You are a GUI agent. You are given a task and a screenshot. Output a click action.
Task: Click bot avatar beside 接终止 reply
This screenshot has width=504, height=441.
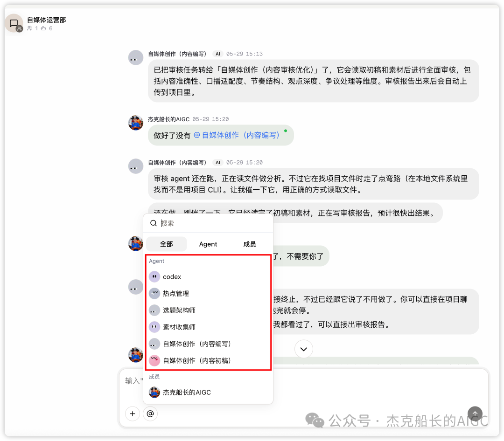click(136, 287)
